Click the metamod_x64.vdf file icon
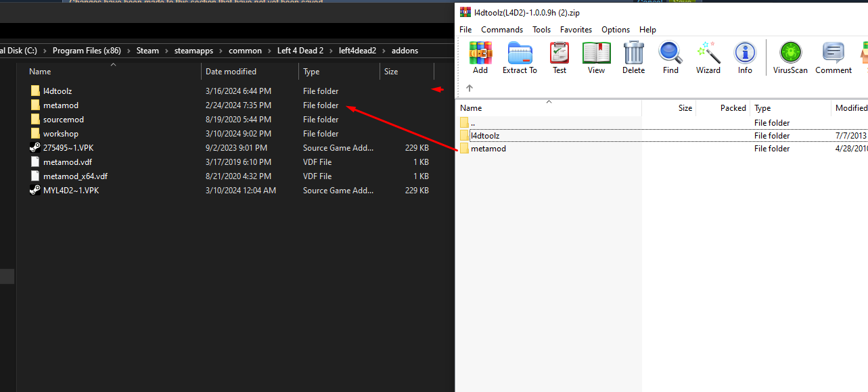Viewport: 868px width, 392px height. click(35, 176)
